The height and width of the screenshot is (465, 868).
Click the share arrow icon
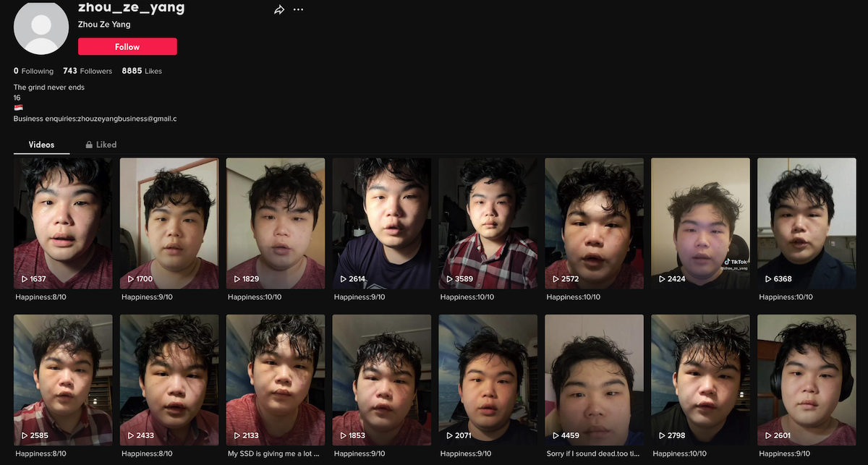[279, 9]
